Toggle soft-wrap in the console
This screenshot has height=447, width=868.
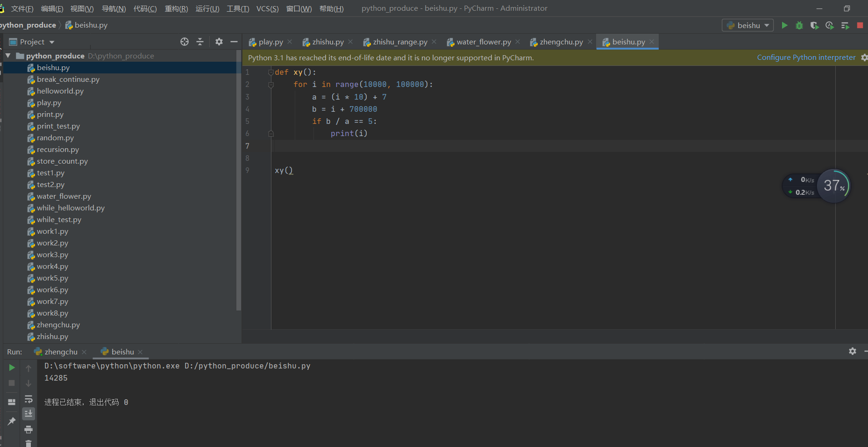click(28, 399)
